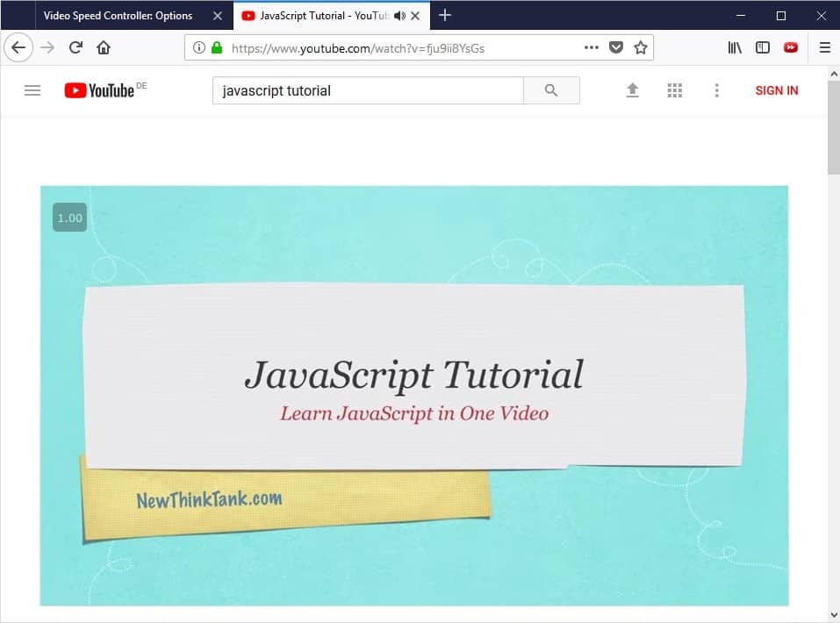Click the 1.00 speed indicator overlay
The height and width of the screenshot is (623, 840).
coord(69,218)
